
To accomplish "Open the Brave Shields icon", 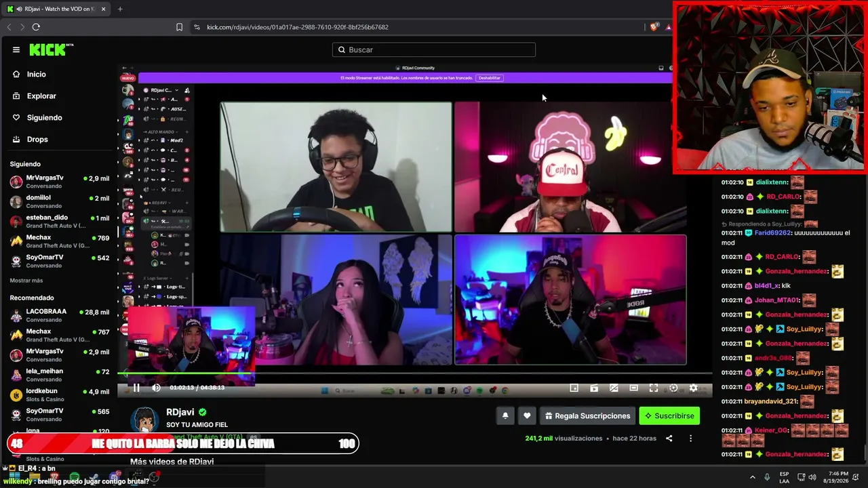I will [x=654, y=27].
